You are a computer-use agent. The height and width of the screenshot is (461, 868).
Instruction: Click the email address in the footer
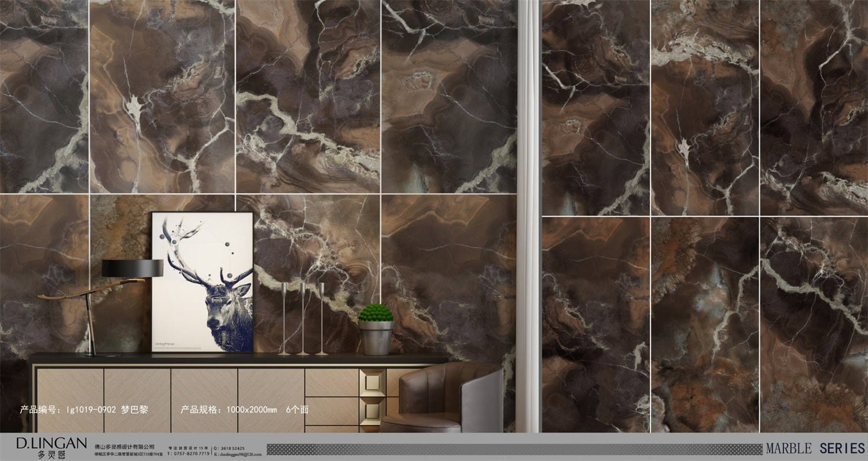click(237, 455)
